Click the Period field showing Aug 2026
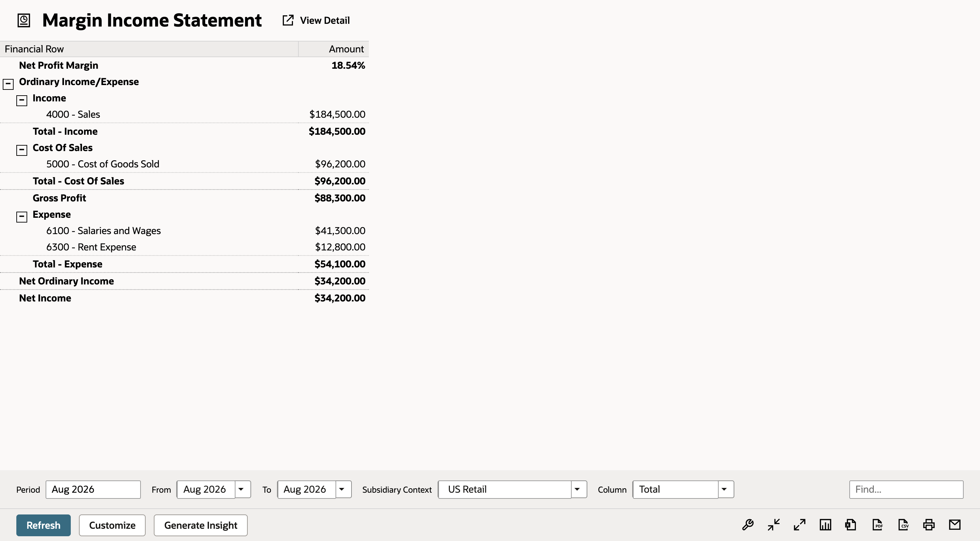 tap(93, 489)
